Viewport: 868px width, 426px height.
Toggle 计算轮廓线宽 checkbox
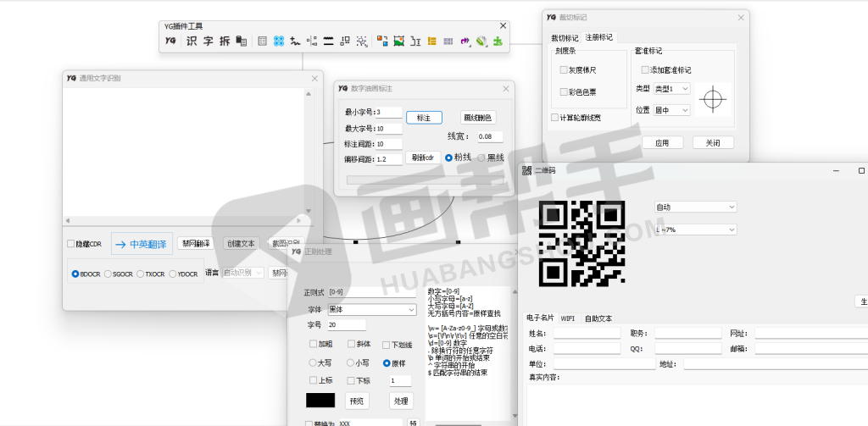click(x=554, y=118)
